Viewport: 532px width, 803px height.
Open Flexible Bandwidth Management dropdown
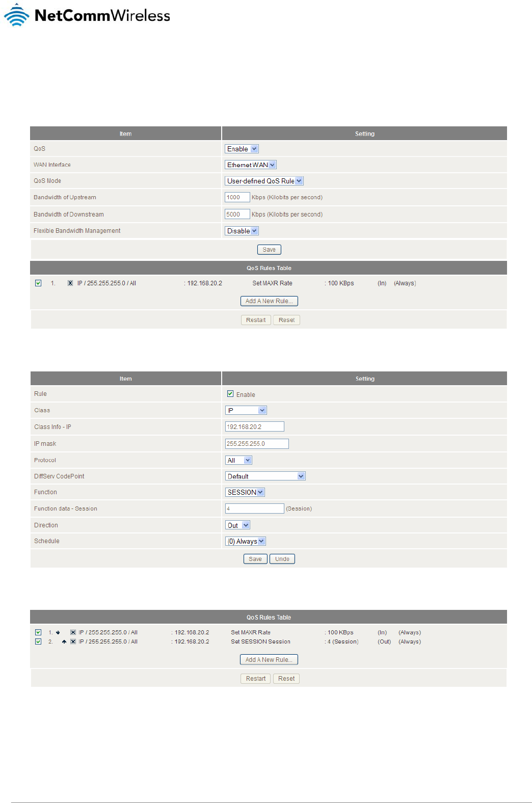pos(242,231)
